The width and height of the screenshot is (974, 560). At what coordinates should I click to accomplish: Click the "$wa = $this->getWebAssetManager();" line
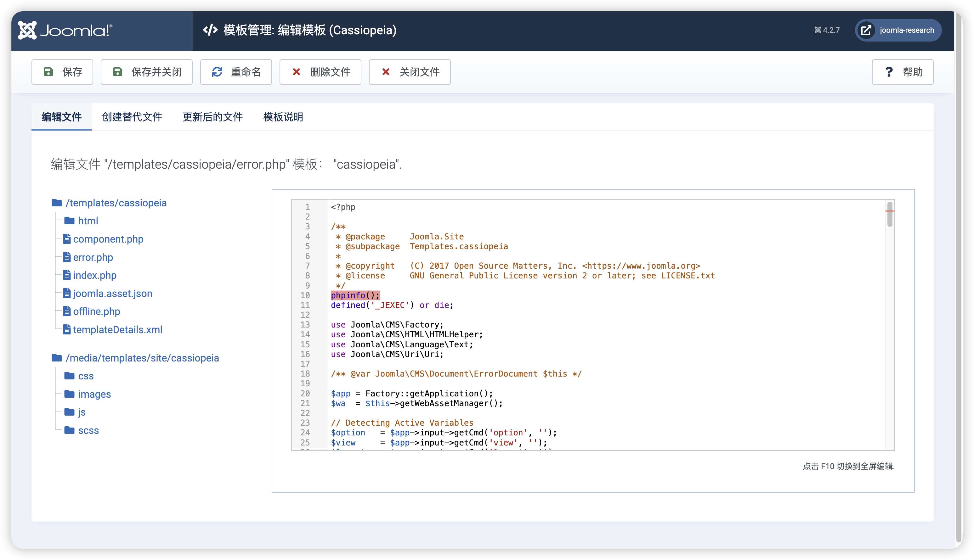click(x=416, y=403)
